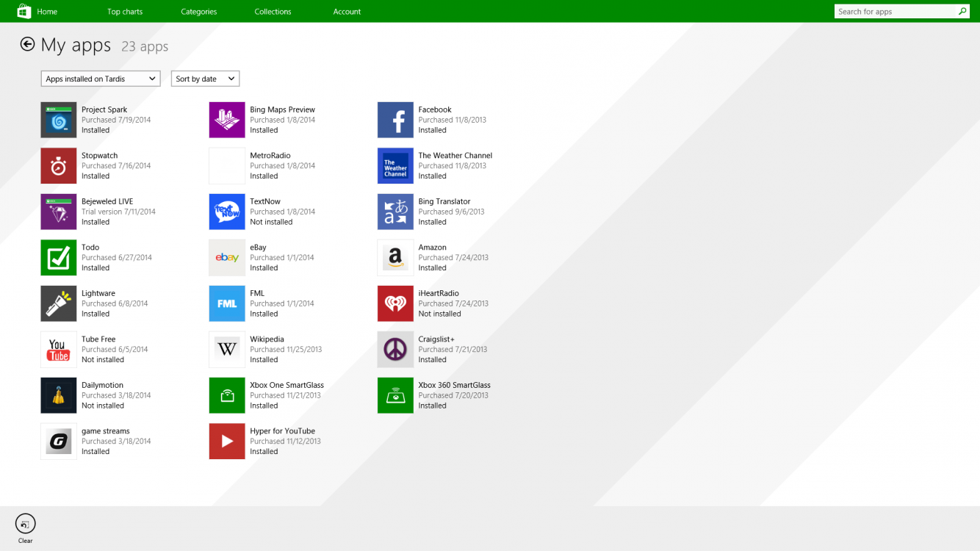Select the Bing Maps Preview icon
This screenshot has width=980, height=551.
[x=227, y=120]
